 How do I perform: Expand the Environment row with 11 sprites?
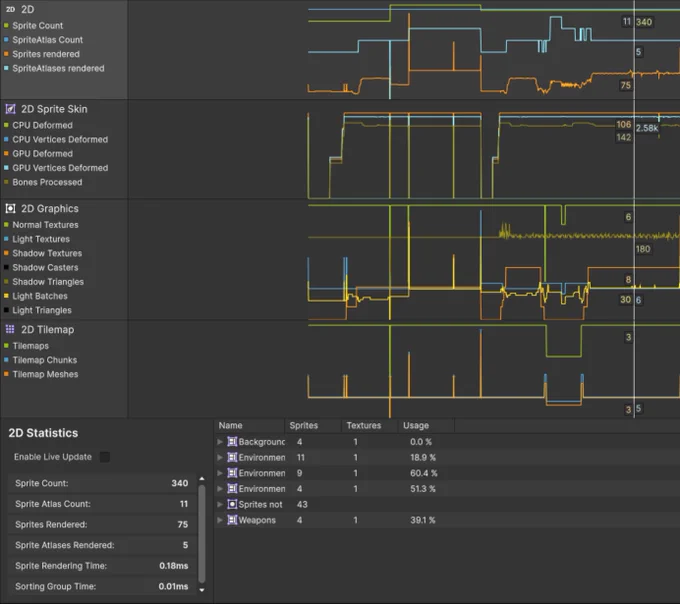[220, 457]
